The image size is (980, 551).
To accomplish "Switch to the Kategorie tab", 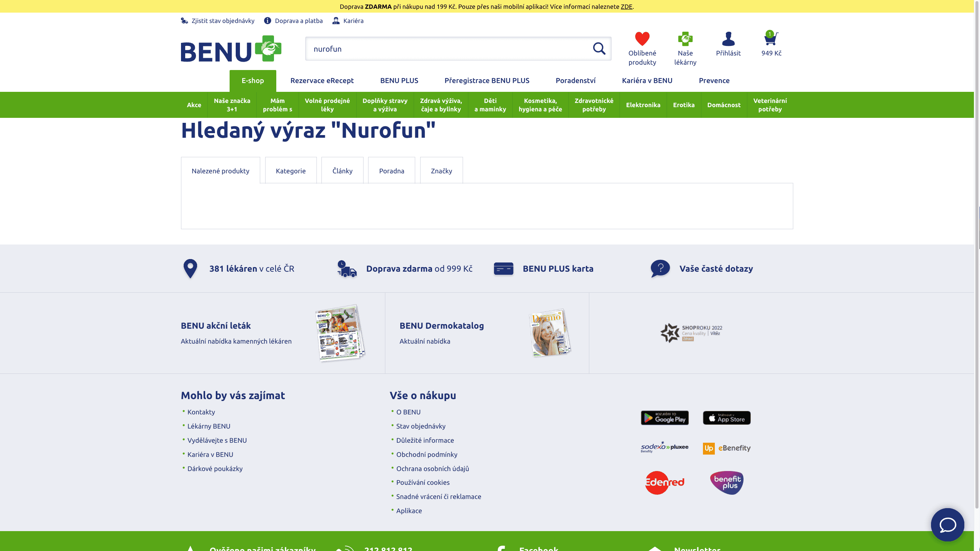I will [x=290, y=171].
